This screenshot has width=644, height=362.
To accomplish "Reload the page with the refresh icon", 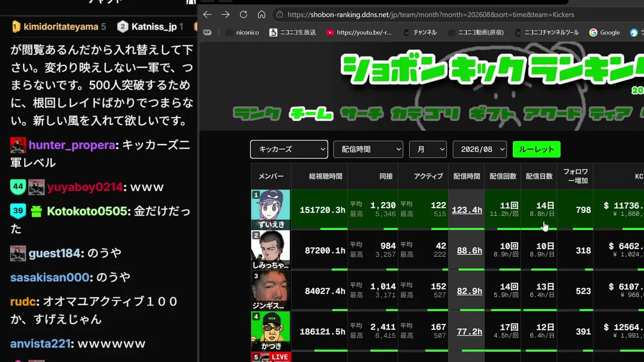I will click(x=244, y=15).
